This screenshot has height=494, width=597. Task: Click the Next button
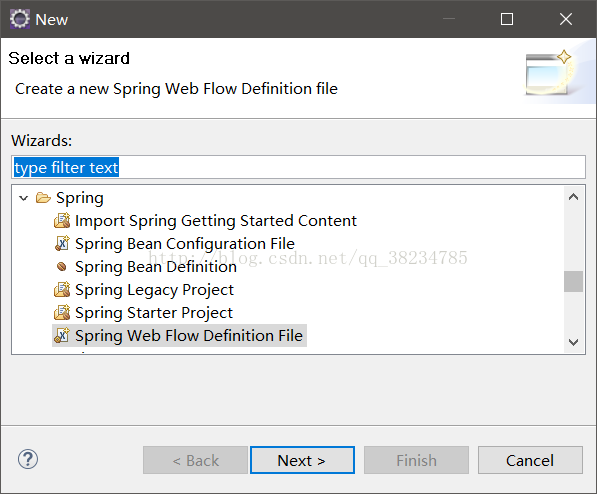[x=302, y=460]
